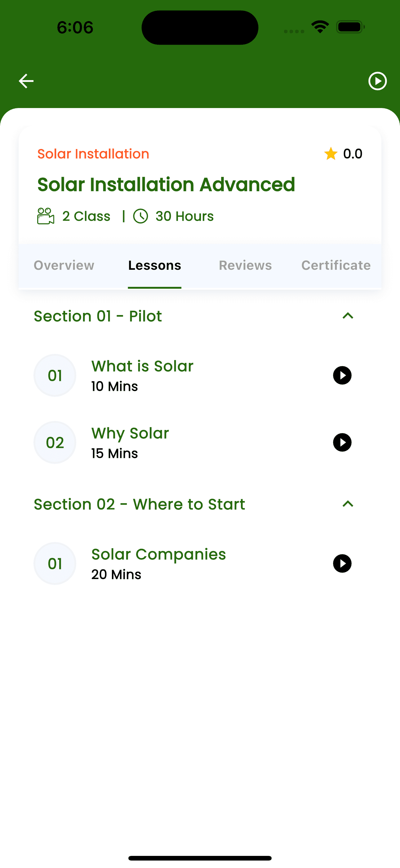Screen dimensions: 400x868
Task: Click the chevron next to Section 01 - Pilot
Action: tap(348, 316)
